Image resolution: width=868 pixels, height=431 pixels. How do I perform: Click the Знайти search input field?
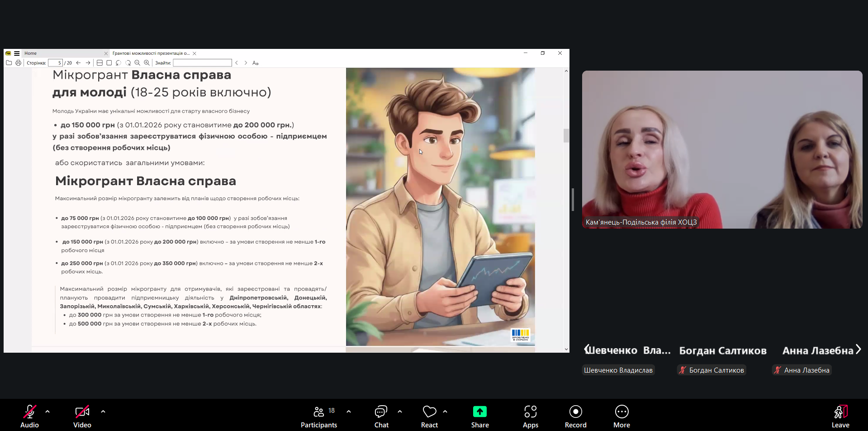[202, 63]
